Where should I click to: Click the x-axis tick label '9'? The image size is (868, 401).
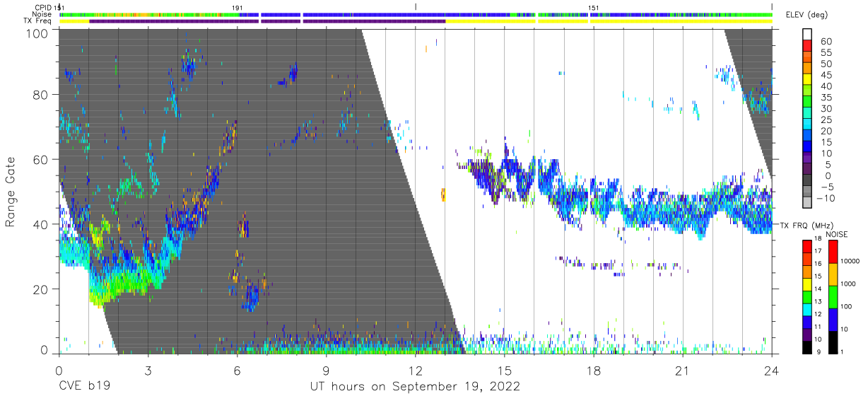(326, 371)
